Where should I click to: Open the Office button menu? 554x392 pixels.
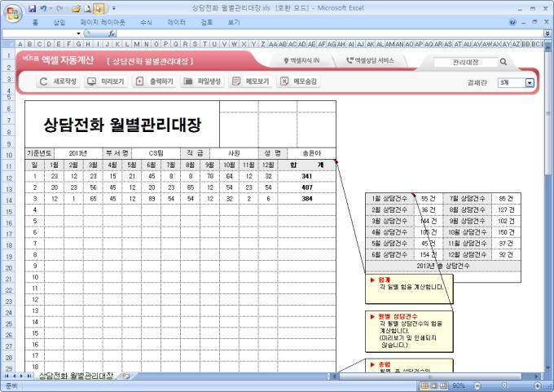(13, 13)
